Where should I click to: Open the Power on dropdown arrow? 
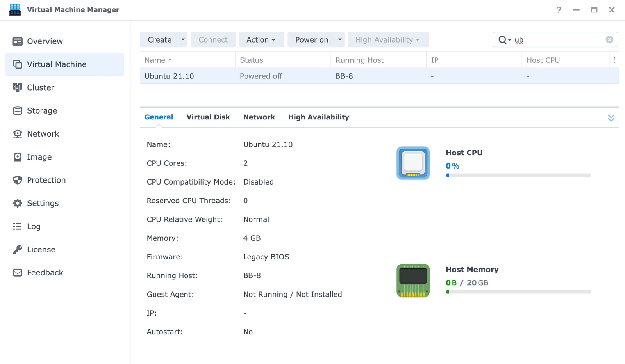339,39
